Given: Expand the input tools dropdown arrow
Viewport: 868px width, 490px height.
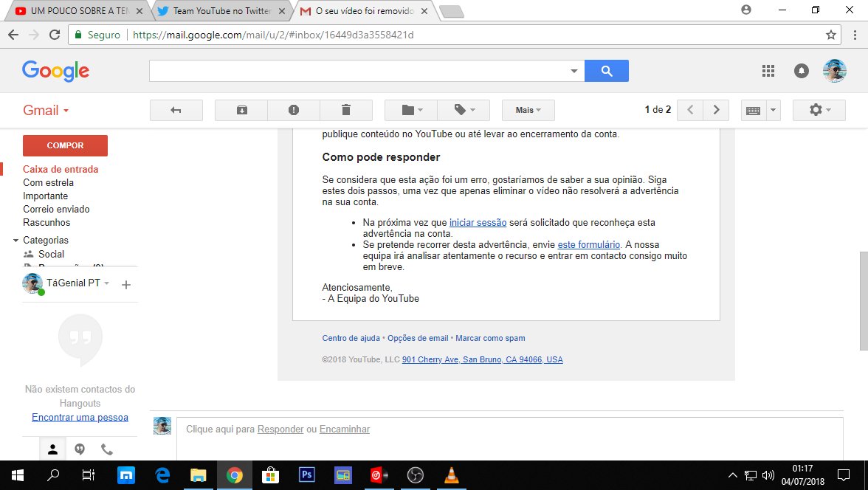Looking at the screenshot, I should click(774, 110).
